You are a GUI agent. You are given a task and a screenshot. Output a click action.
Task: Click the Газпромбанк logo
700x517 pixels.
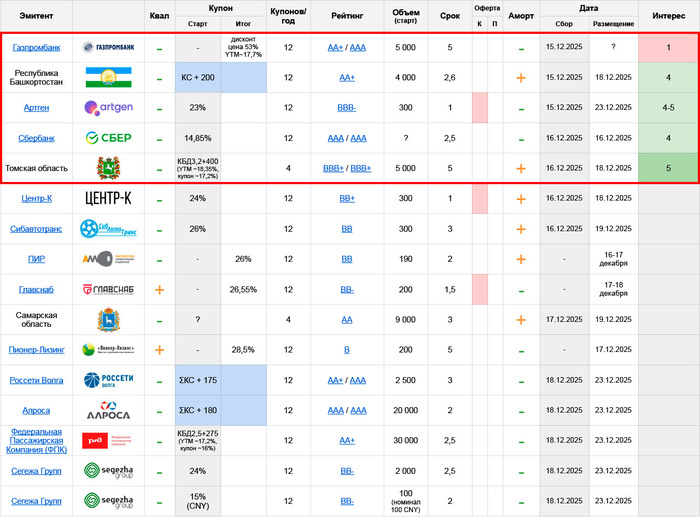point(108,48)
